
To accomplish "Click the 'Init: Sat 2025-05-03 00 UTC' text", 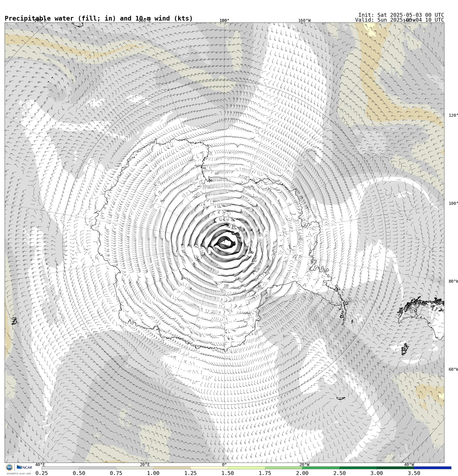I will [401, 15].
